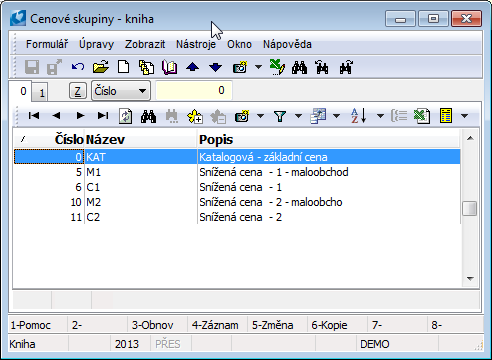Click the Save floppy disk icon
This screenshot has height=360, width=492.
tap(32, 67)
